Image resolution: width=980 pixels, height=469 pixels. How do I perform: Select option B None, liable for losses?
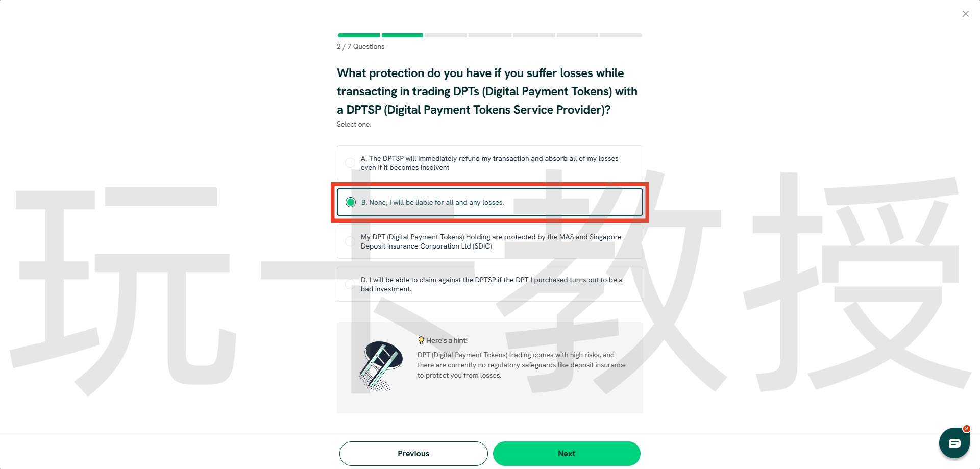coord(489,202)
